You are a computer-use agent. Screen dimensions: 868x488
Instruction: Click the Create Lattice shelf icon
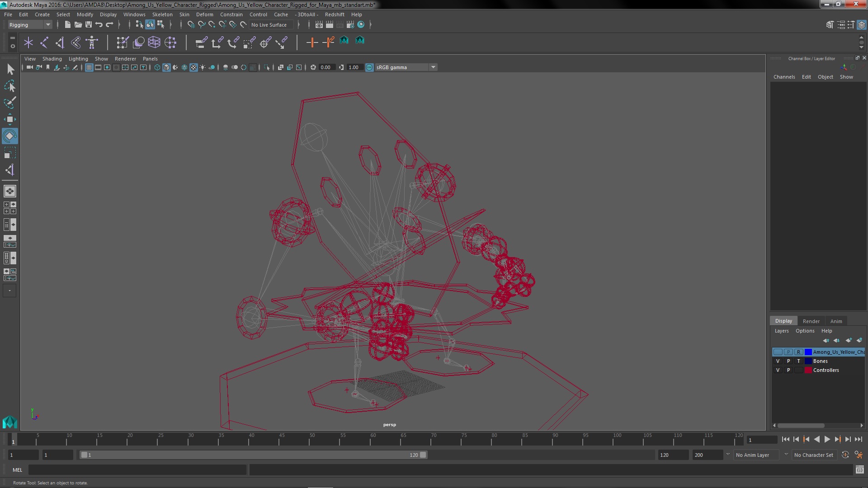(x=154, y=42)
